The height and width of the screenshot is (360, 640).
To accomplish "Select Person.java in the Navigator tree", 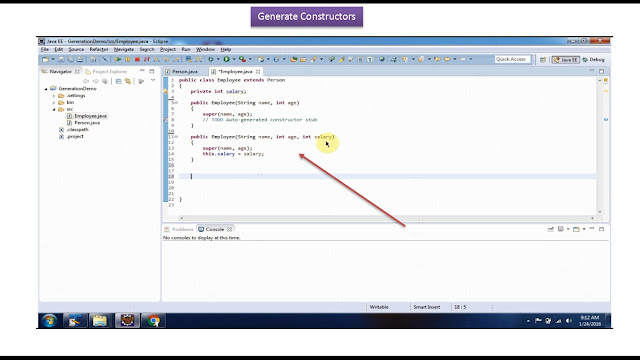I will coord(84,123).
